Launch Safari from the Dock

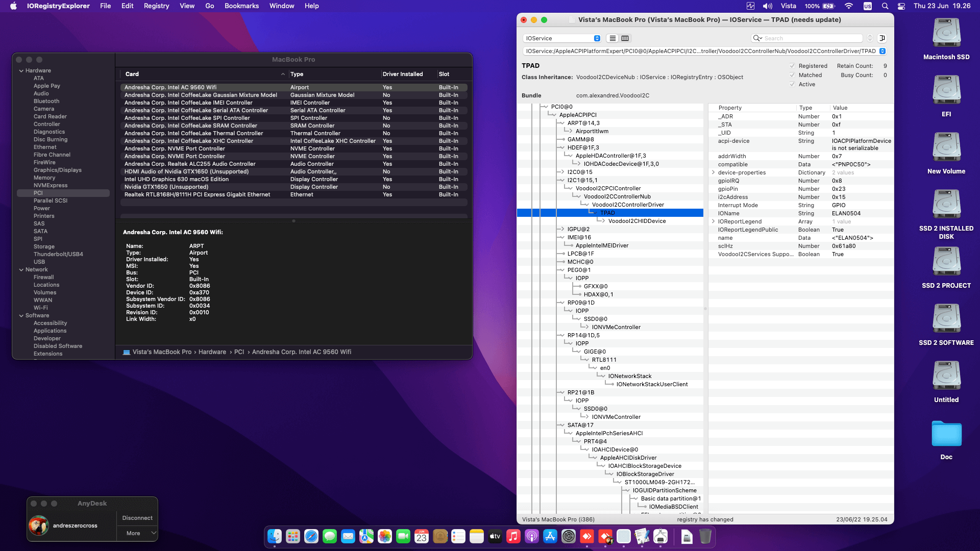click(x=311, y=536)
